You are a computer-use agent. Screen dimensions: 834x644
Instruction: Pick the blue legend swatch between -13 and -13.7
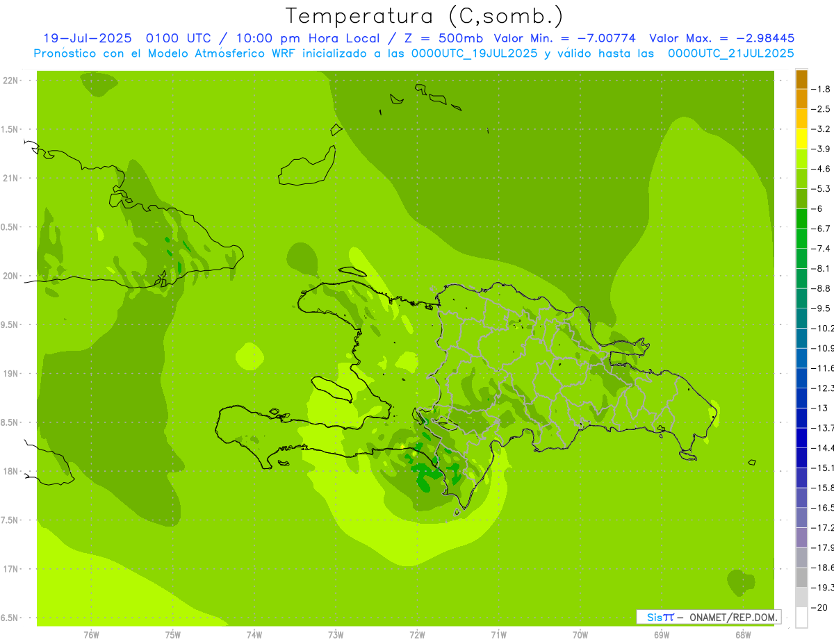[801, 418]
